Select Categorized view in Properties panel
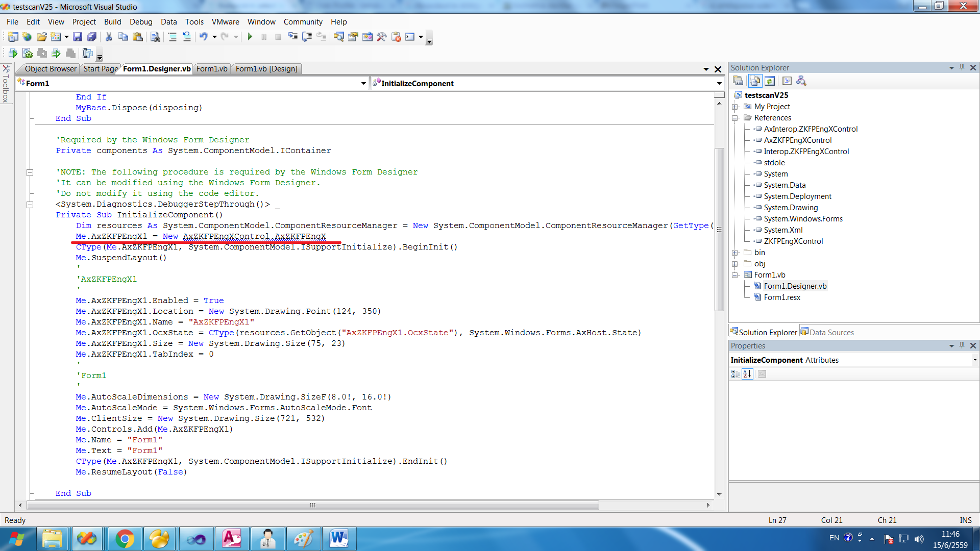The height and width of the screenshot is (551, 980). [735, 373]
